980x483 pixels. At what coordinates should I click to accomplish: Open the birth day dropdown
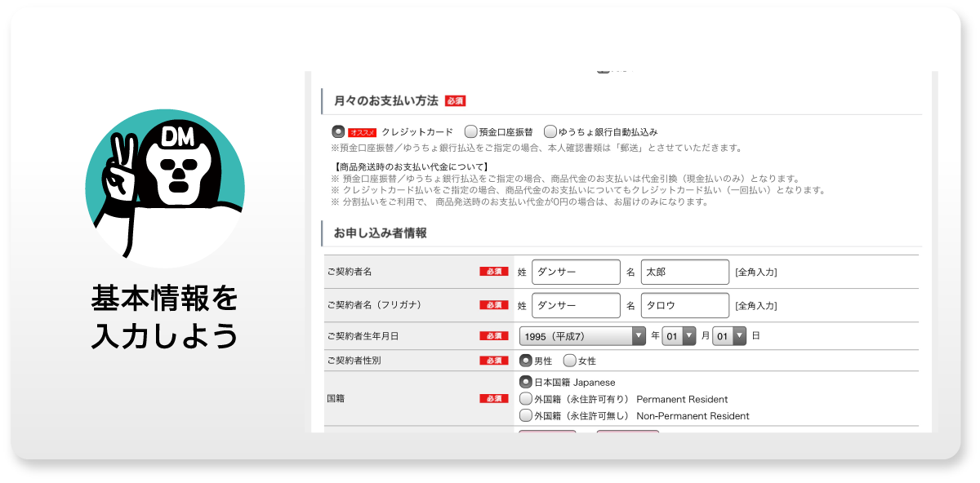click(729, 336)
